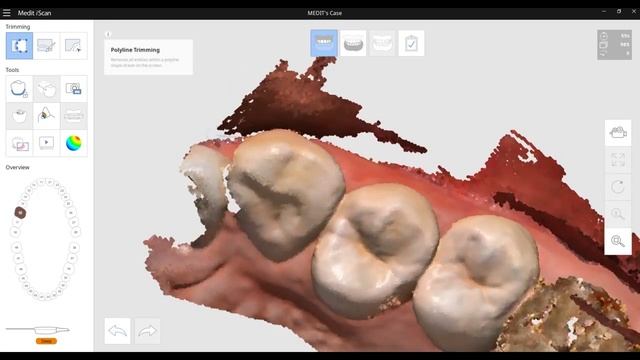Open the scan replay video tool
640x360 pixels.
46,143
